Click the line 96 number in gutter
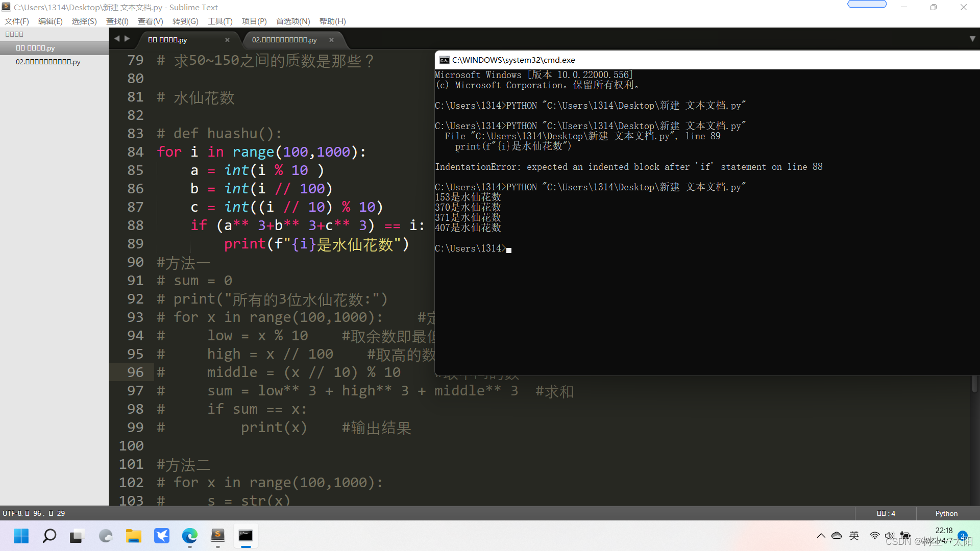Image resolution: width=980 pixels, height=551 pixels. 135,372
